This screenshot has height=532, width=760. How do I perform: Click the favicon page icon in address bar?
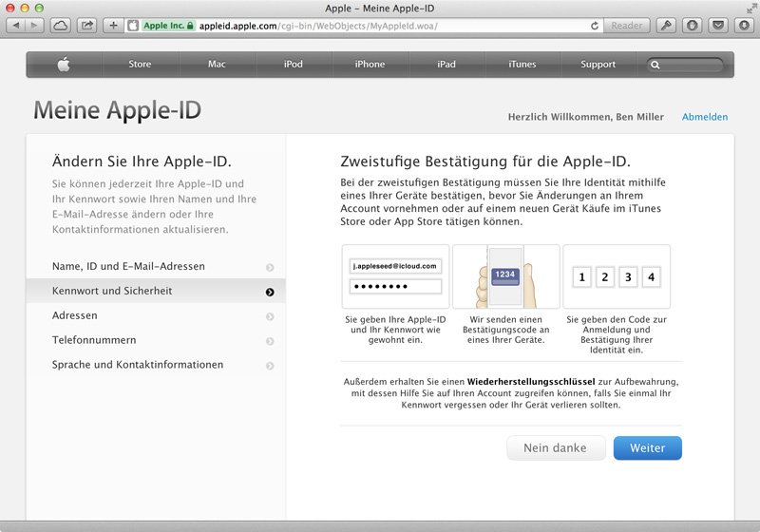(133, 26)
